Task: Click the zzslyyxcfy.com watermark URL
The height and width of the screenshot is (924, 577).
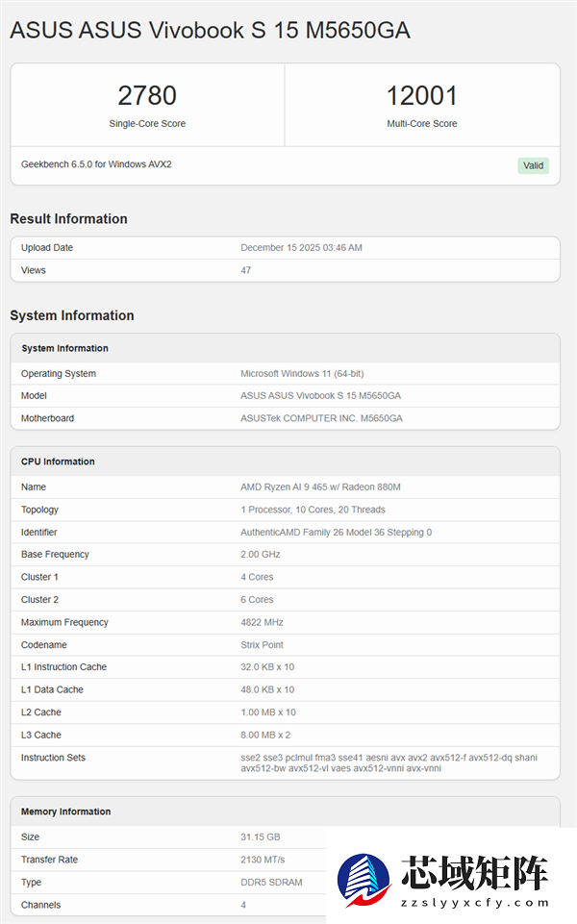Action: pyautogui.click(x=476, y=903)
